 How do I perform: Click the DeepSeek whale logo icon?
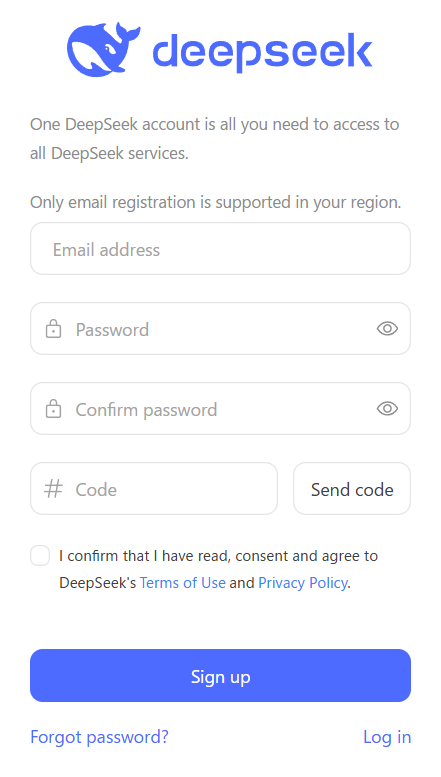click(104, 50)
